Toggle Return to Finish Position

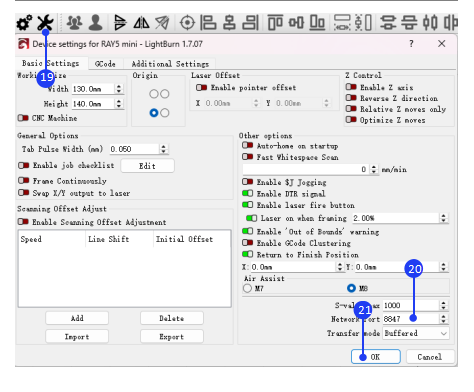248,255
